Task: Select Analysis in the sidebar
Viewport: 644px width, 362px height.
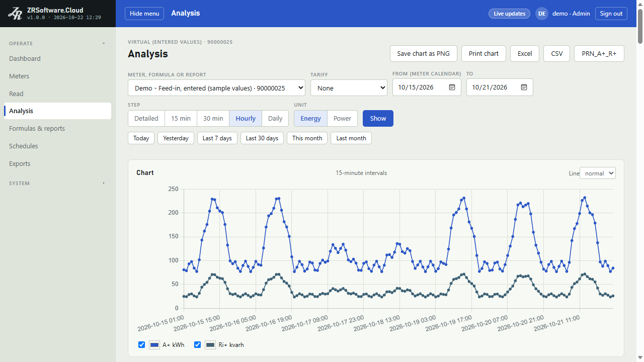Action: [57, 111]
